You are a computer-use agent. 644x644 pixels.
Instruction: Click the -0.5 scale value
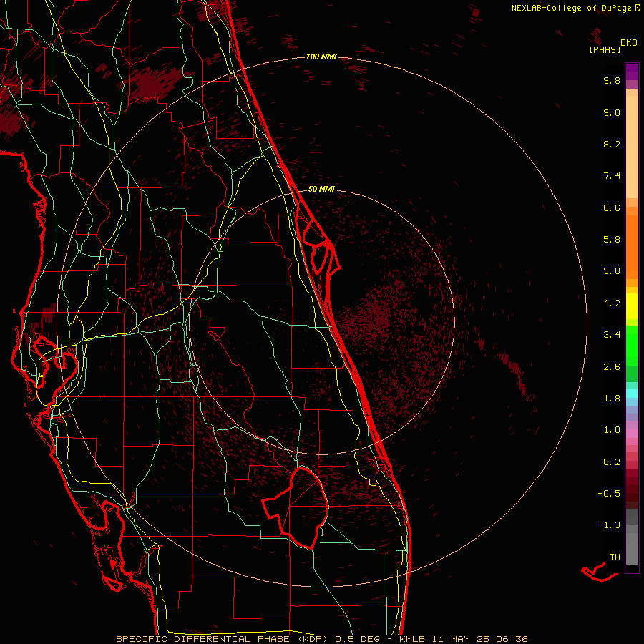click(609, 494)
